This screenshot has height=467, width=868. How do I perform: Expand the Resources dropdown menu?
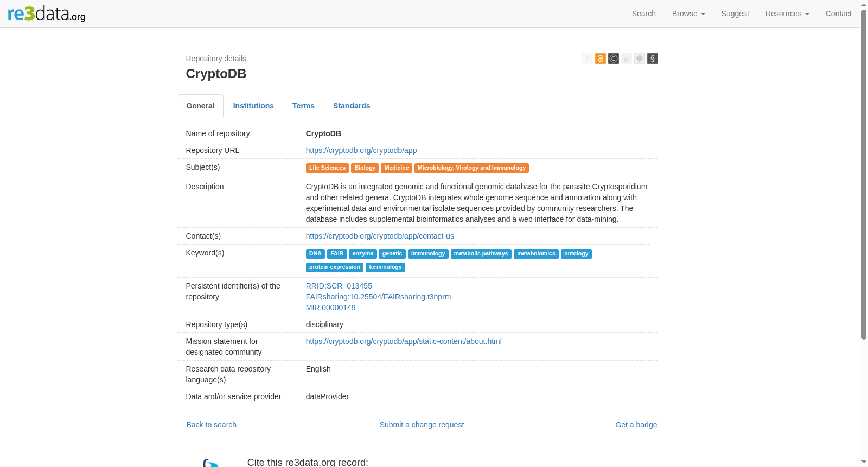click(787, 14)
